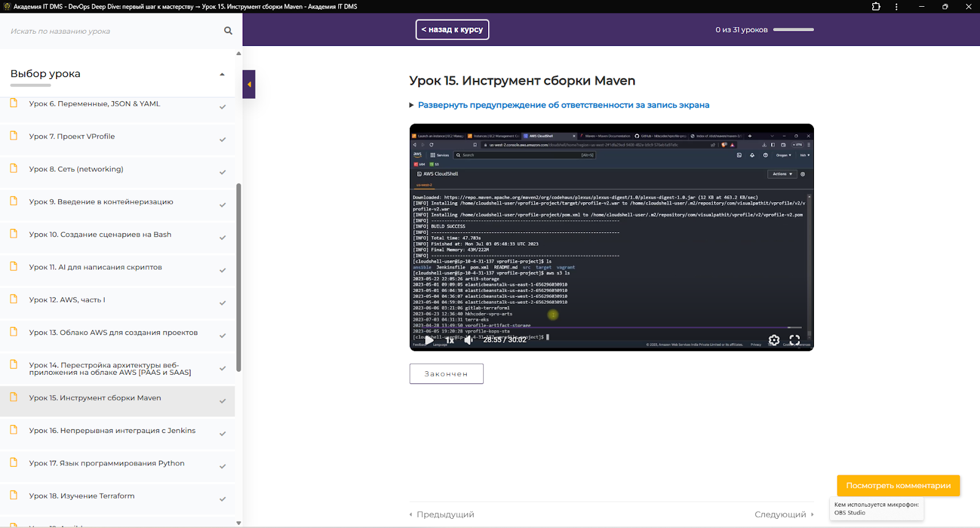Expand chevron for Урок 12 AWS часть I

click(223, 303)
